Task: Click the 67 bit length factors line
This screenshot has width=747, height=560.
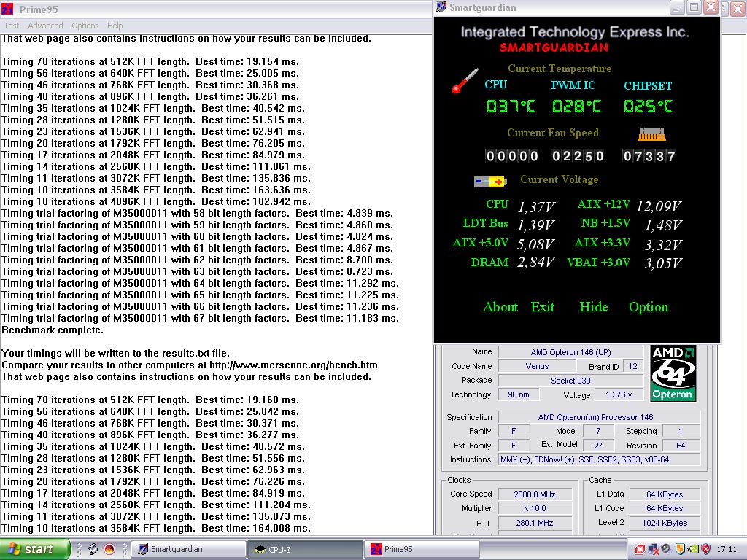Action: 200,318
